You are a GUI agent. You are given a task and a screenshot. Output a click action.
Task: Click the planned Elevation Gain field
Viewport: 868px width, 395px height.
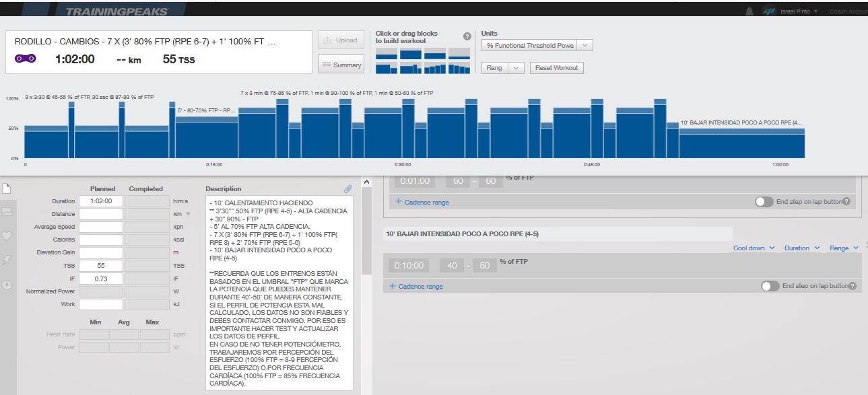(101, 252)
